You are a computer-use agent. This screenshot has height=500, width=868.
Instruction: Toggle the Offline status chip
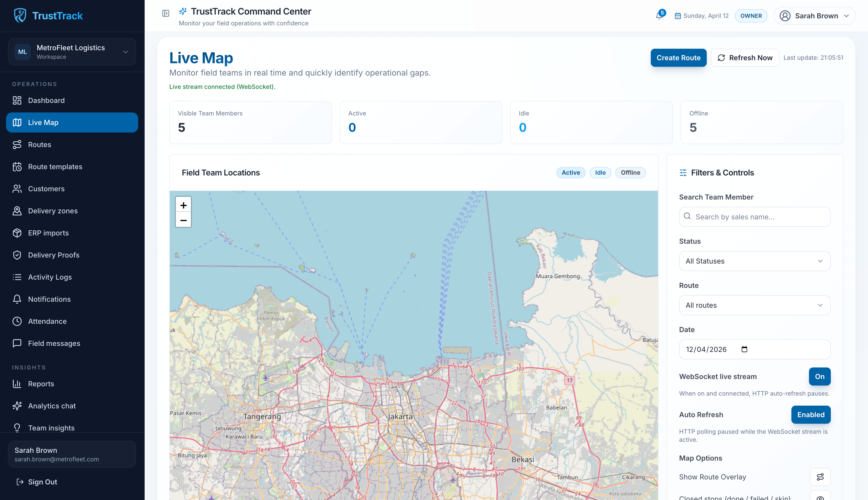(630, 172)
